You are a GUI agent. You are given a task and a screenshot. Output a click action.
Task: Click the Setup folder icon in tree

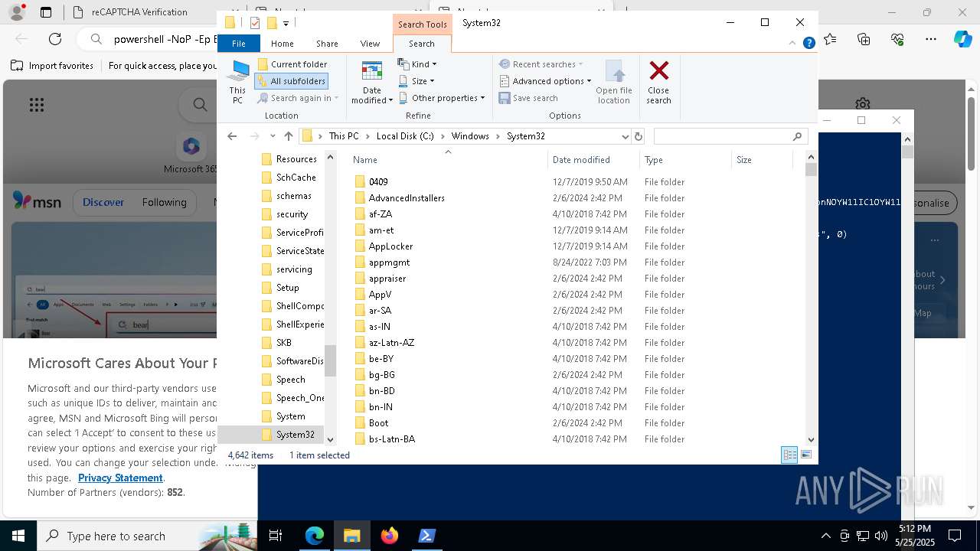(266, 288)
